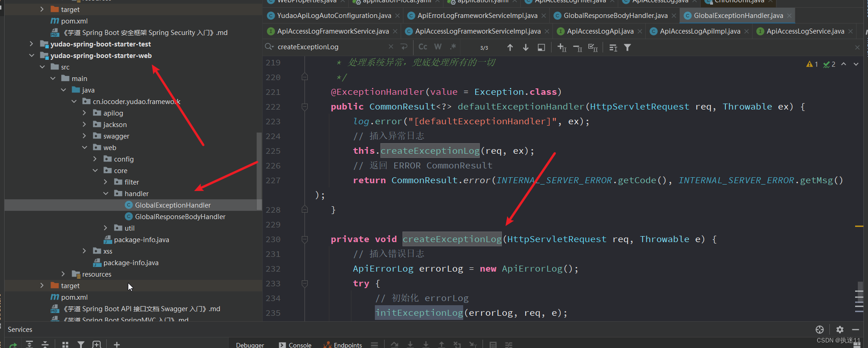Select all occurrences checkmark icon
Image resolution: width=868 pixels, height=348 pixels.
(593, 47)
